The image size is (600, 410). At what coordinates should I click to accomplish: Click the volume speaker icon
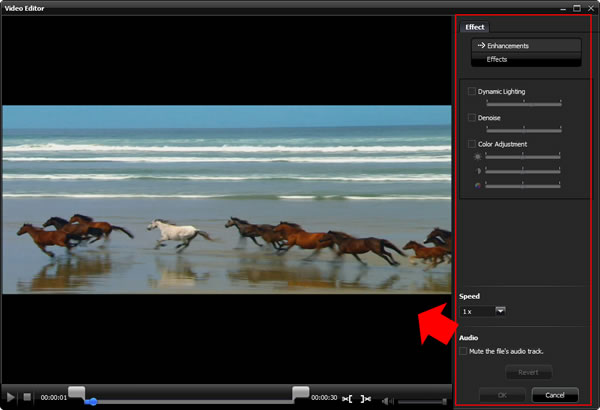[388, 399]
